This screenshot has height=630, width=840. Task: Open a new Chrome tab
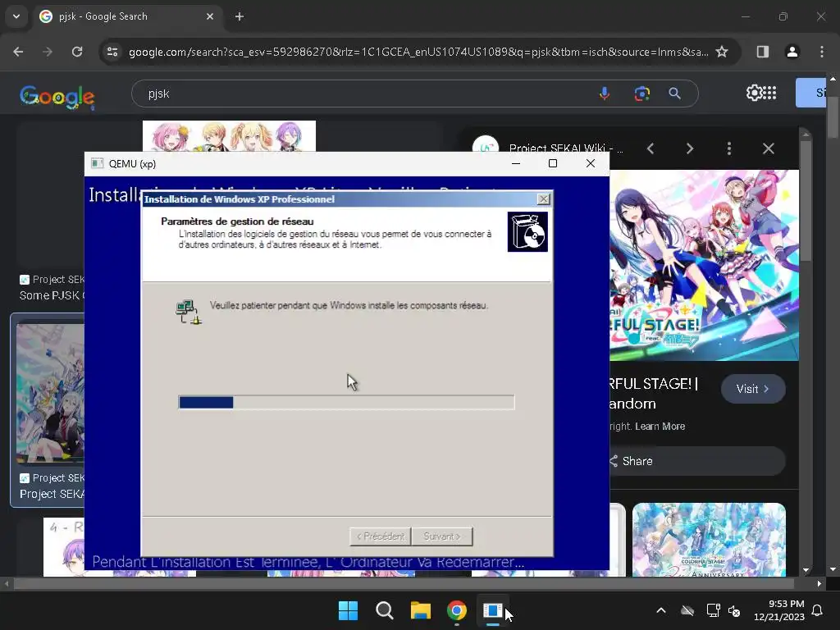point(240,16)
